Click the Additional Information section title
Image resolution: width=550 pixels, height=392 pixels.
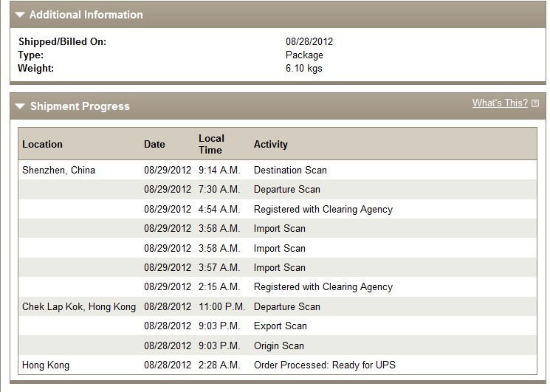click(x=86, y=15)
